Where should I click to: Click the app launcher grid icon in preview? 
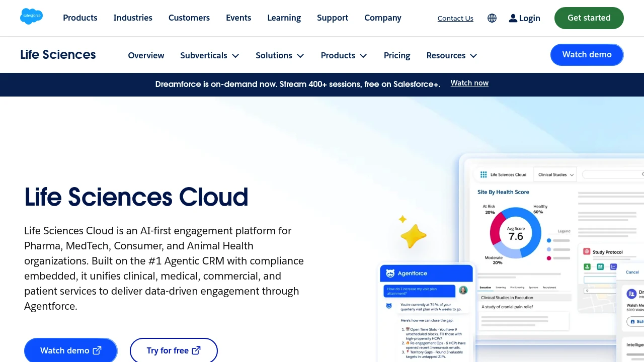pyautogui.click(x=484, y=174)
